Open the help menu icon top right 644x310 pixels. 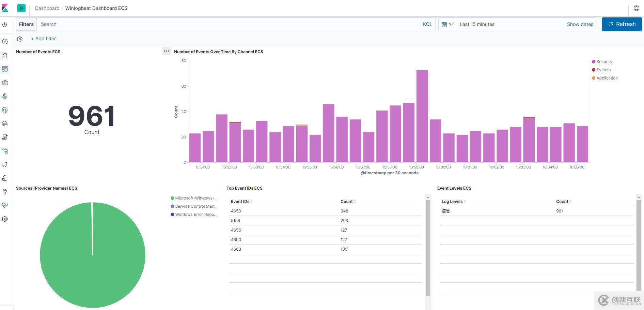tap(636, 8)
